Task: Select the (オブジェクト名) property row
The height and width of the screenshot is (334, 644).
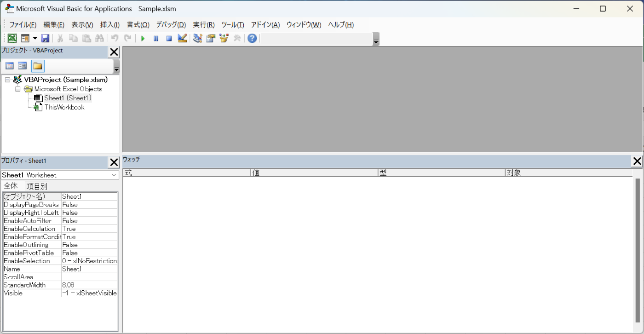Action: 60,196
